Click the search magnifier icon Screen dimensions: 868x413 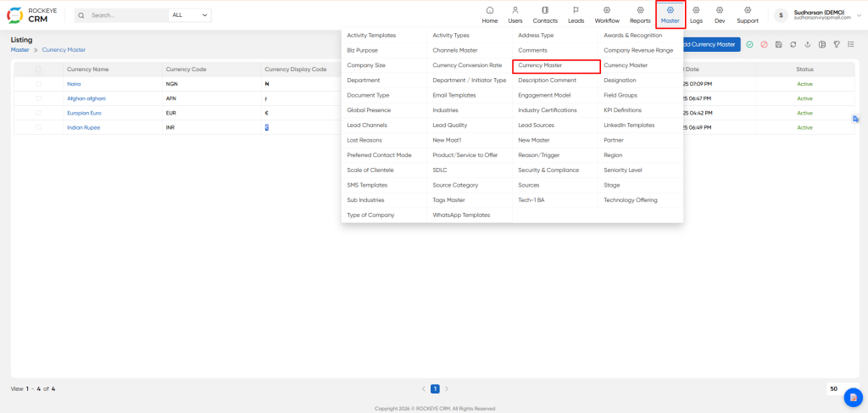[82, 15]
